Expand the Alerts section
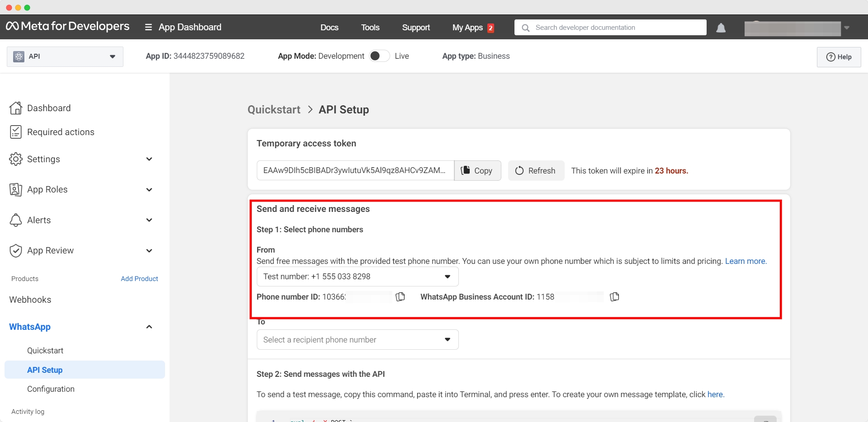Screen dimensions: 868x422 pyautogui.click(x=149, y=220)
